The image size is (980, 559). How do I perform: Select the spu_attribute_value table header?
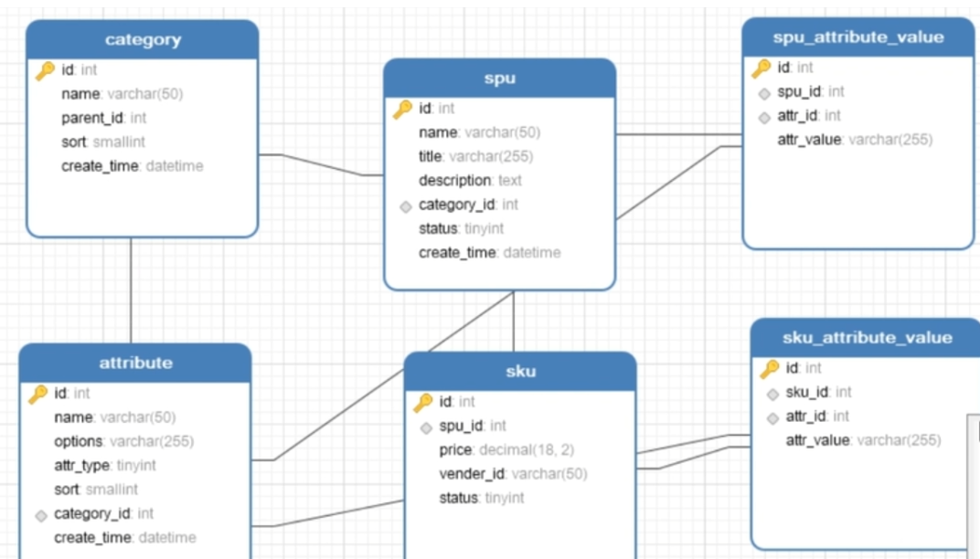point(857,37)
